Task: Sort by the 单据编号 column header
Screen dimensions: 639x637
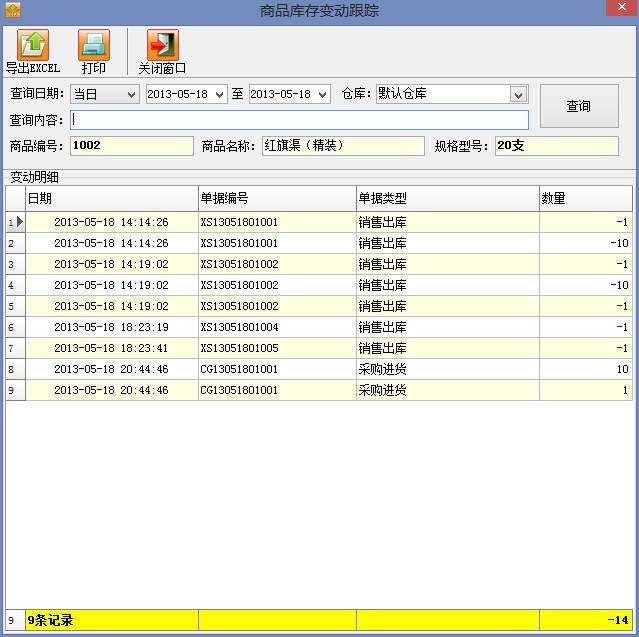Action: coord(277,198)
